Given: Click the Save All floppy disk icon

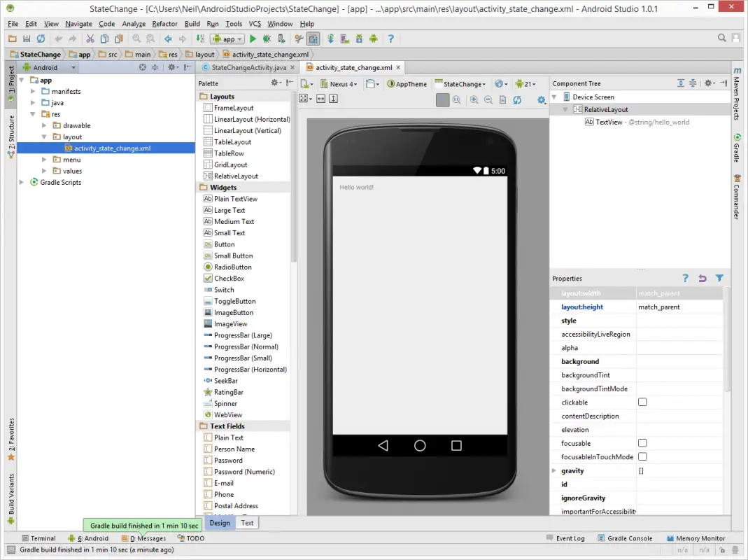Looking at the screenshot, I should 27,39.
